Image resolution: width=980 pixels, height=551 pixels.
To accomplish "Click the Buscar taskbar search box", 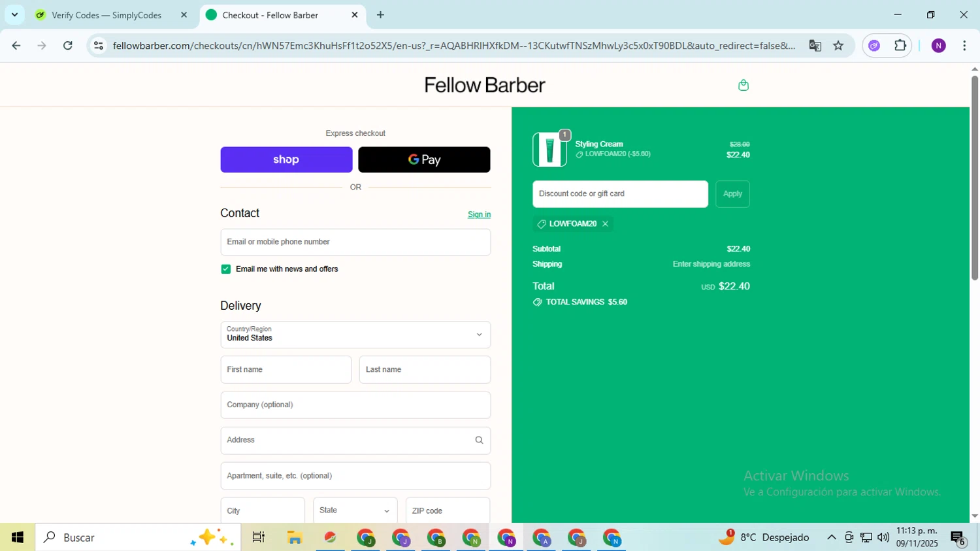I will [x=138, y=537].
